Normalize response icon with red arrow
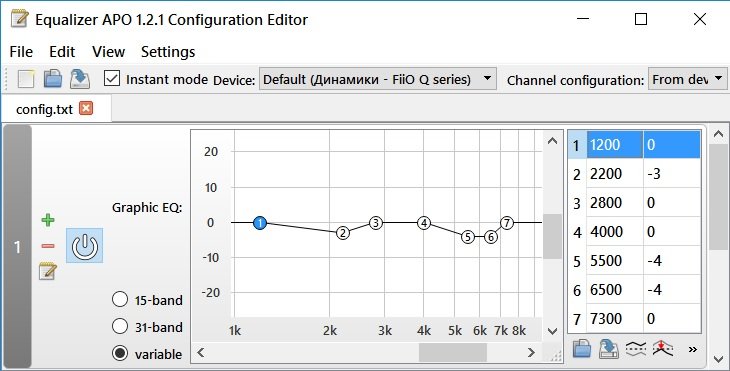730x371 pixels. [x=662, y=348]
